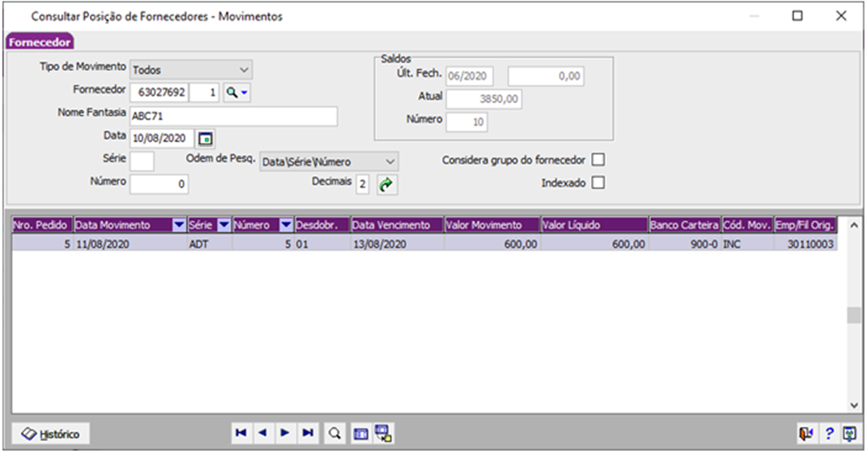Open Tipo de Movimento dropdown
868x453 pixels.
(190, 70)
